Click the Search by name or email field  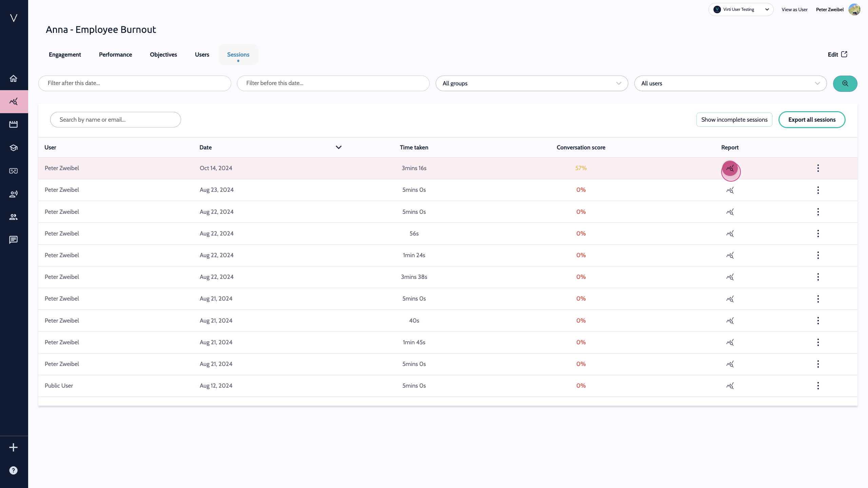point(115,120)
